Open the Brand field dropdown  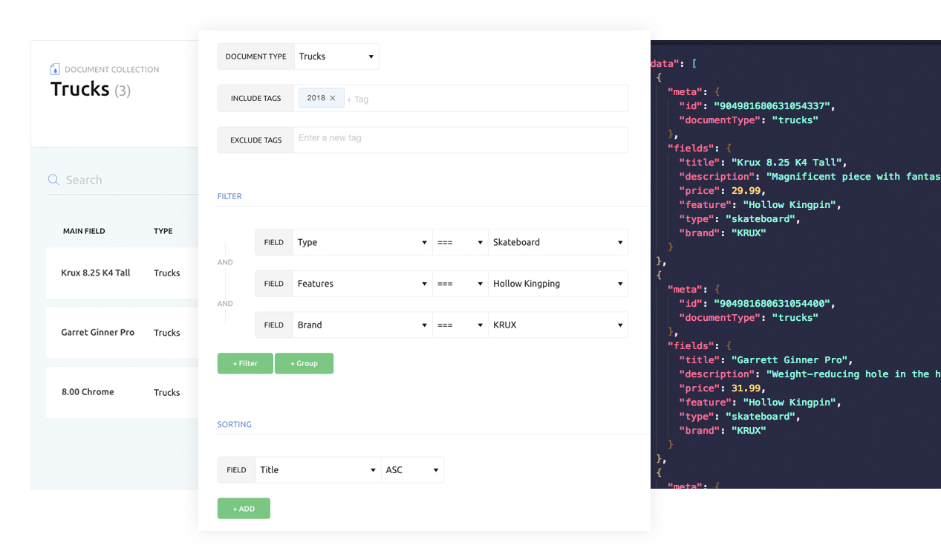tap(362, 325)
